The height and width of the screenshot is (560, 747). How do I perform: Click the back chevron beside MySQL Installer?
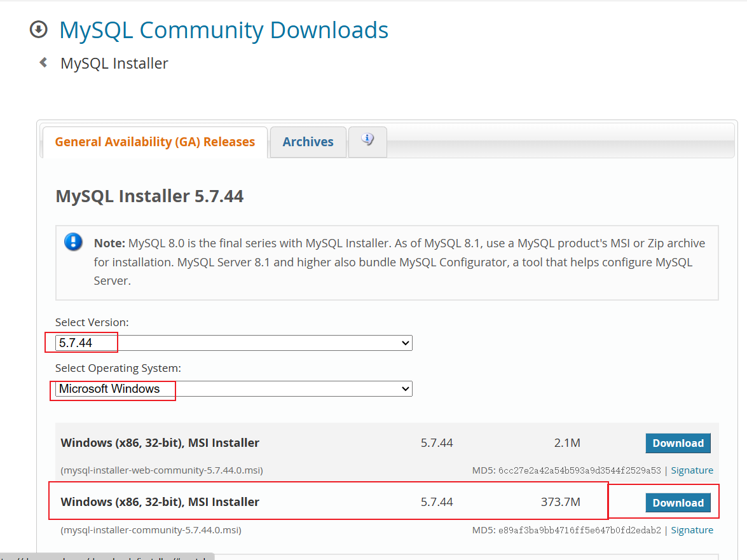[43, 62]
